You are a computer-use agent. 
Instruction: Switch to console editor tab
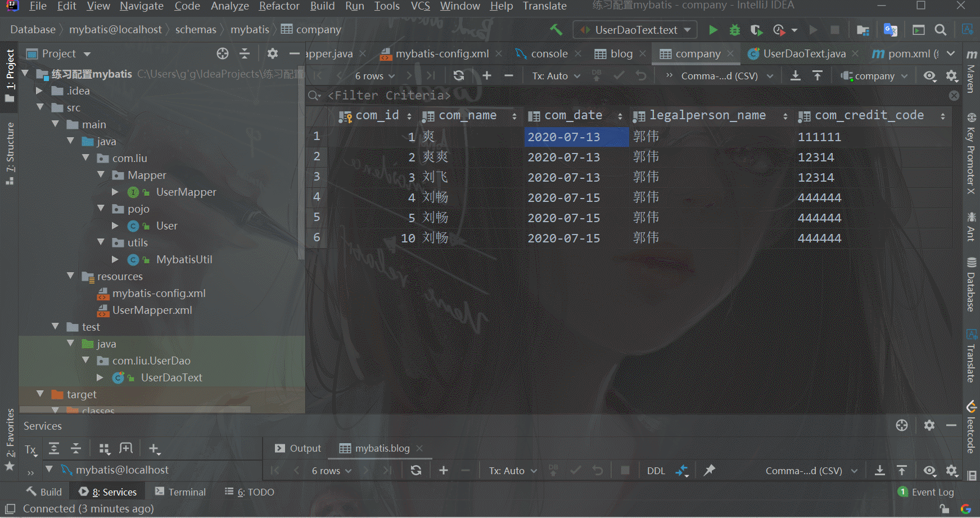pos(549,54)
